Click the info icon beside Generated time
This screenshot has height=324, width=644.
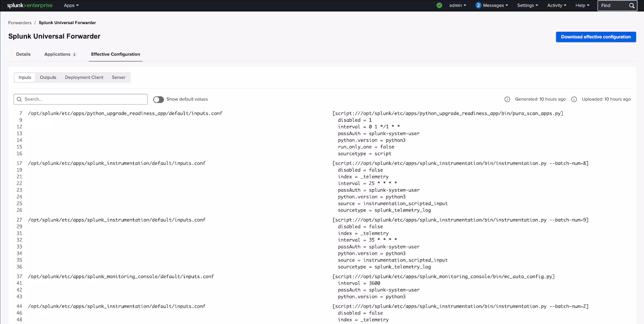pyautogui.click(x=507, y=99)
